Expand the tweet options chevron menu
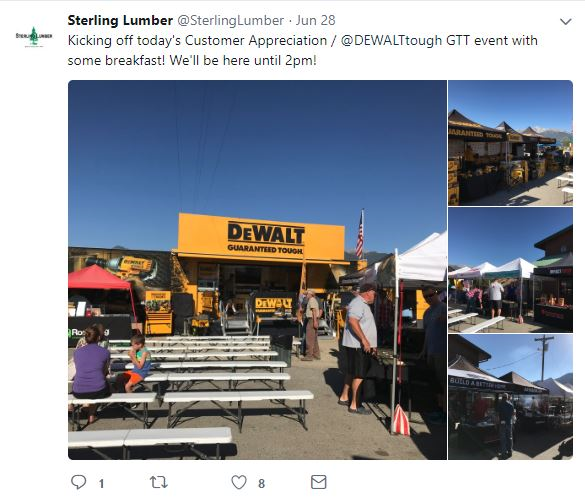This screenshot has width=585, height=499. point(566,22)
